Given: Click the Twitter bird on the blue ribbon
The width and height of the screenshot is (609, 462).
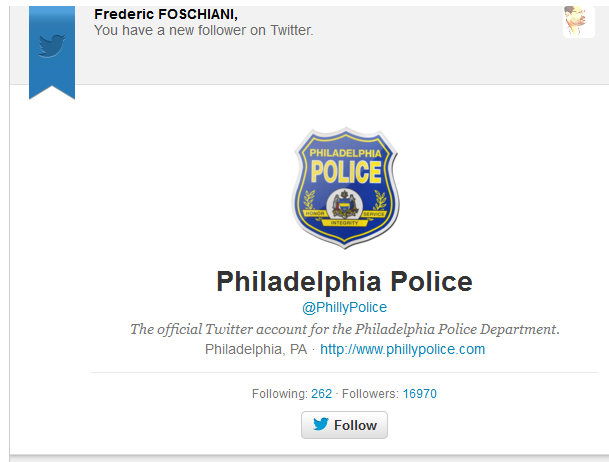Looking at the screenshot, I should [52, 46].
